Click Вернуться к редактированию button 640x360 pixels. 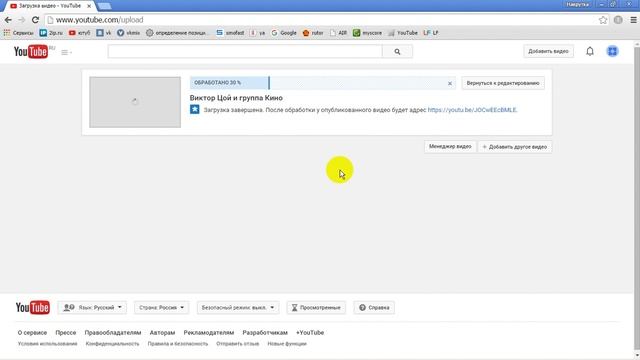pos(503,83)
